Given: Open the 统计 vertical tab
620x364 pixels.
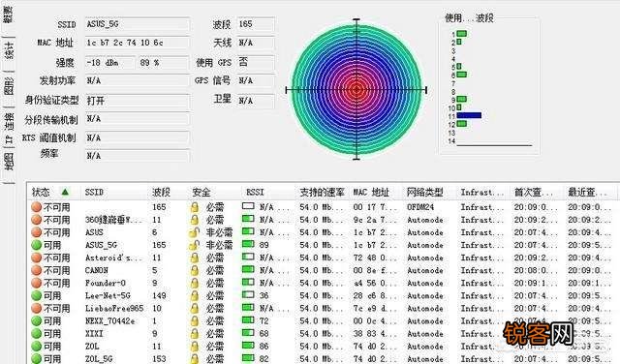Looking at the screenshot, I should coord(9,50).
